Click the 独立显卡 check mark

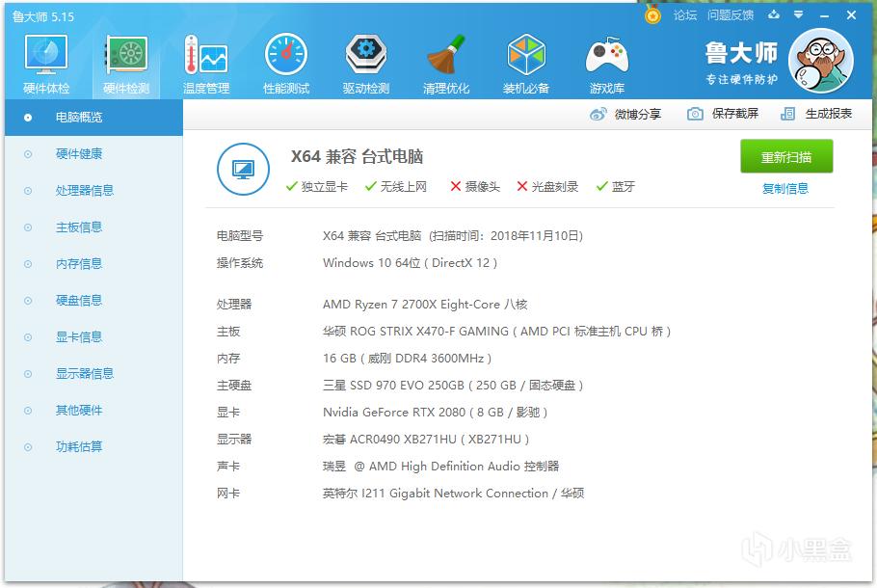coord(291,186)
